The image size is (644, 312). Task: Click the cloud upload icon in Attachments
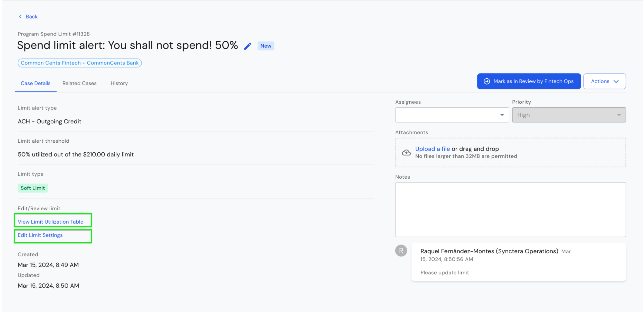click(406, 153)
